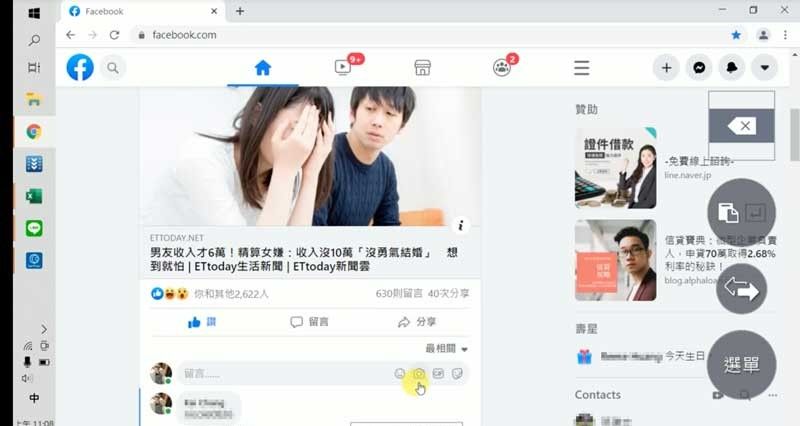Click the 留言 comment input field
This screenshot has width=800, height=426.
(280, 374)
